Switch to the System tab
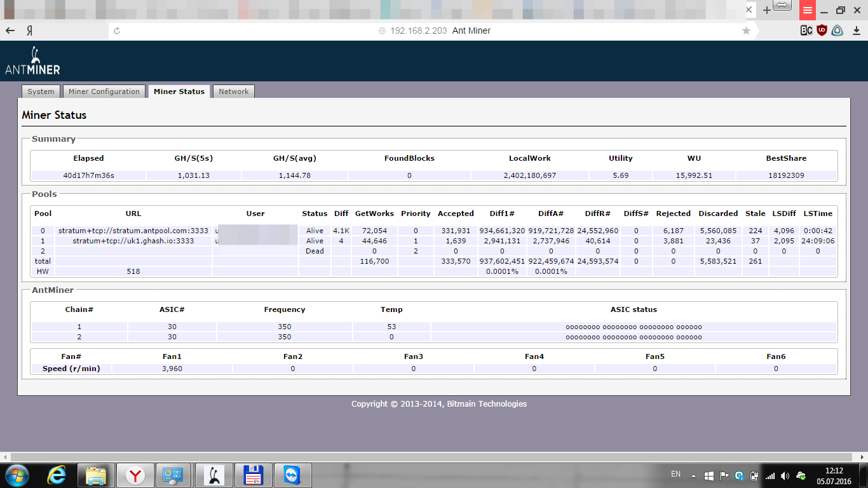The width and height of the screenshot is (868, 488). 41,91
